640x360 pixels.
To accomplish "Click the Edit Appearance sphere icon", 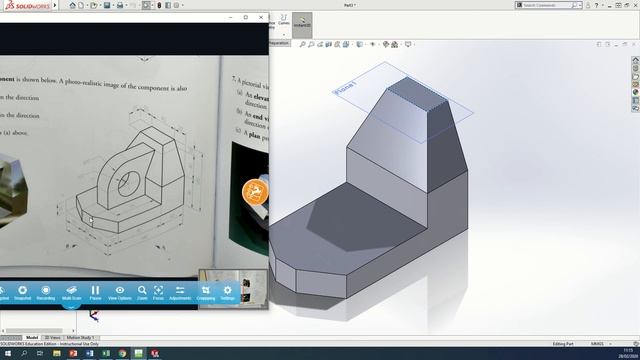I will [386, 44].
